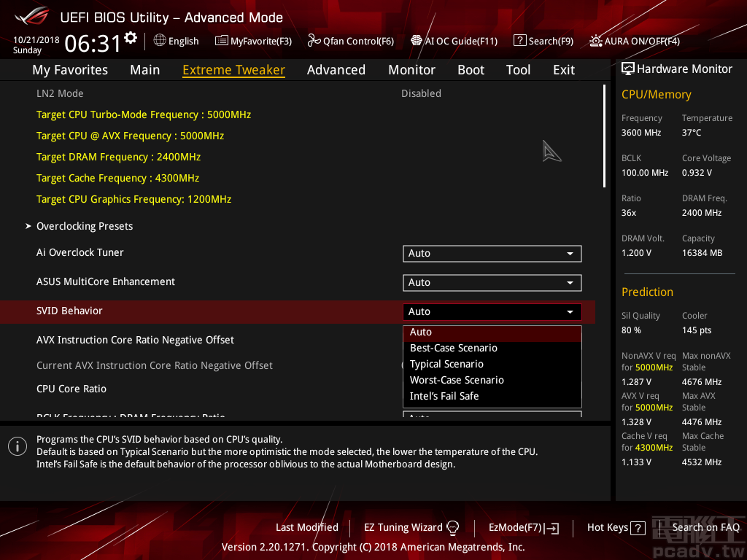
Task: Click Last Modified button
Action: tap(307, 528)
